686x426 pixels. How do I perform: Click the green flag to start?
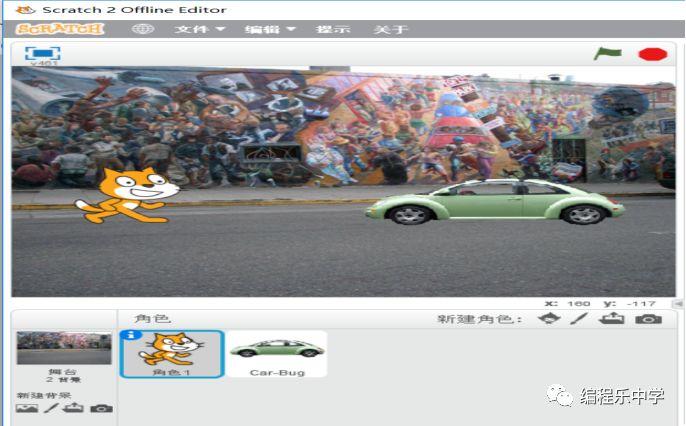[x=608, y=54]
